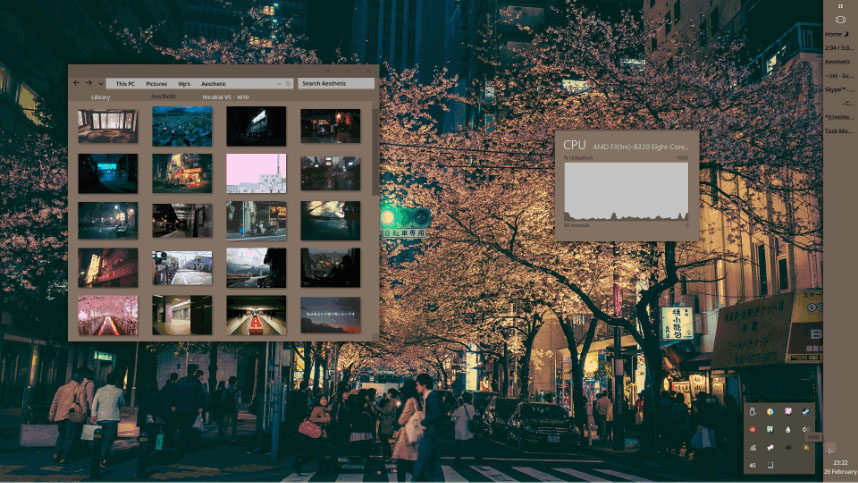Image resolution: width=858 pixels, height=483 pixels.
Task: Open recent locations dropdown beside forward arrow
Action: click(101, 84)
